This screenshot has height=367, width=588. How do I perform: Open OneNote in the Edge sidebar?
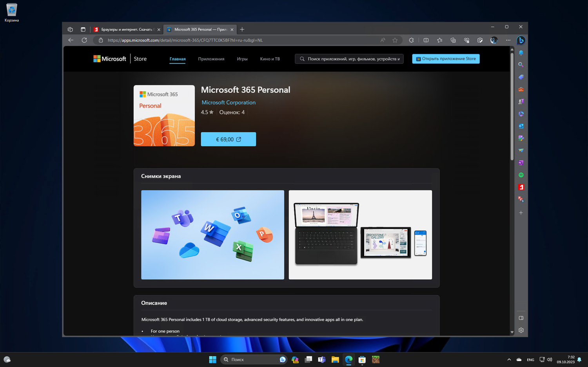point(521,163)
